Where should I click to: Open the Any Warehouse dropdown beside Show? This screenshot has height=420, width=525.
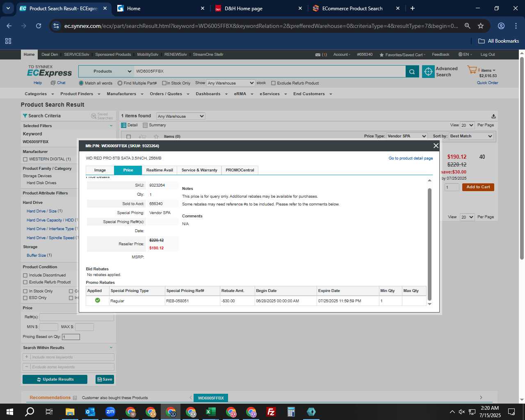tap(231, 83)
